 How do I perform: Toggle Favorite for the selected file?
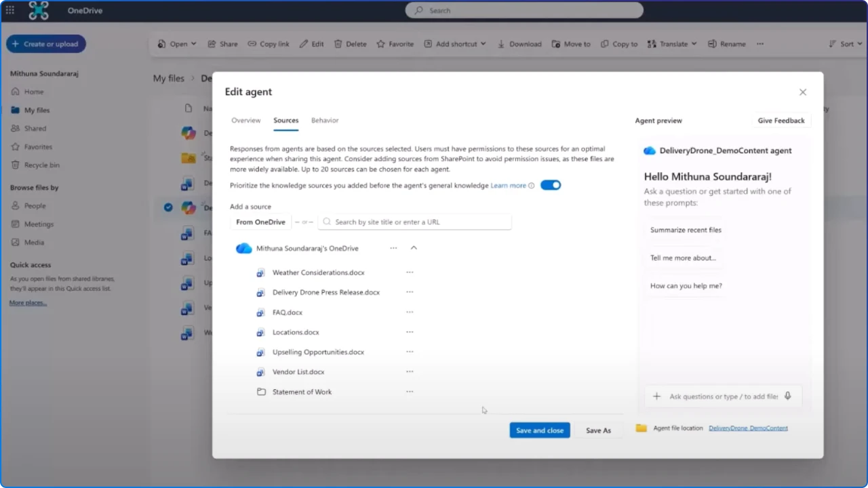click(382, 43)
